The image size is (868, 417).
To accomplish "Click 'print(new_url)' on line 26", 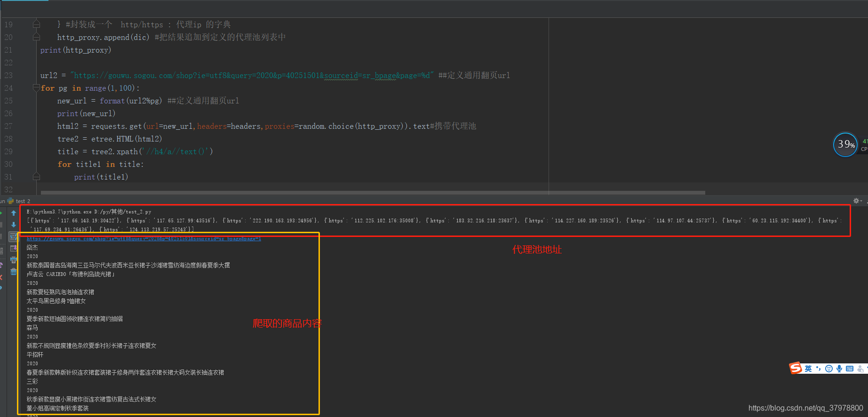I will 86,113.
